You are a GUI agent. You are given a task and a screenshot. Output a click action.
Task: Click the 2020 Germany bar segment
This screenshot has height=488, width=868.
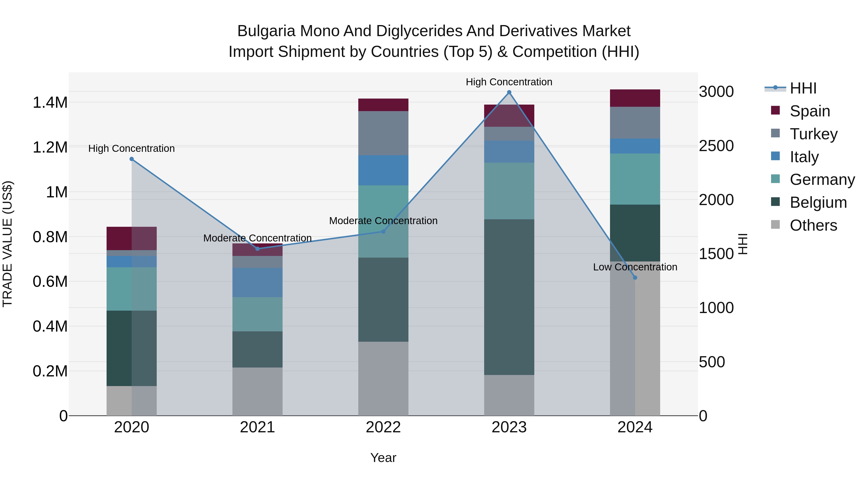pyautogui.click(x=132, y=289)
